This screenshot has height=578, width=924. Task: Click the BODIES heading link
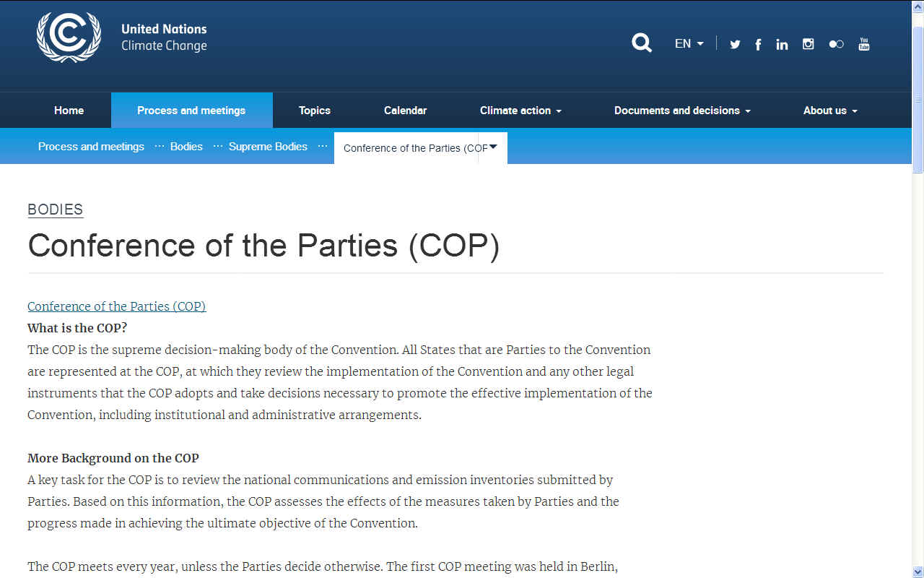pos(56,210)
